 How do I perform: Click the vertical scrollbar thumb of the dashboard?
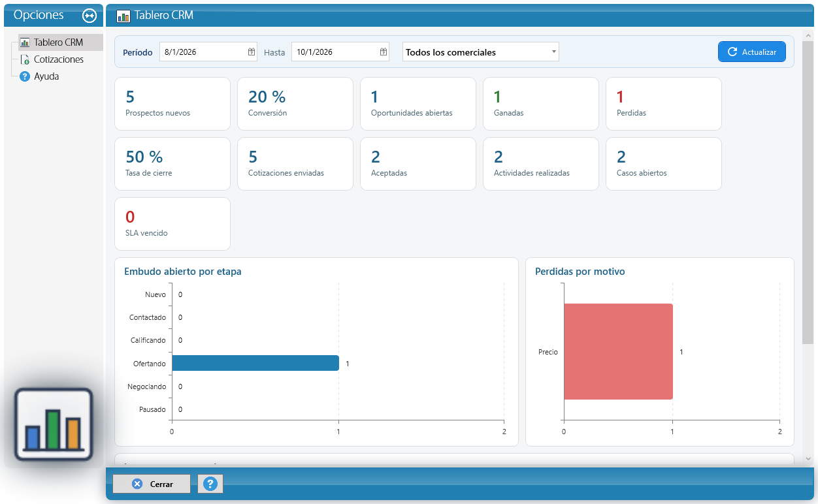pyautogui.click(x=808, y=193)
